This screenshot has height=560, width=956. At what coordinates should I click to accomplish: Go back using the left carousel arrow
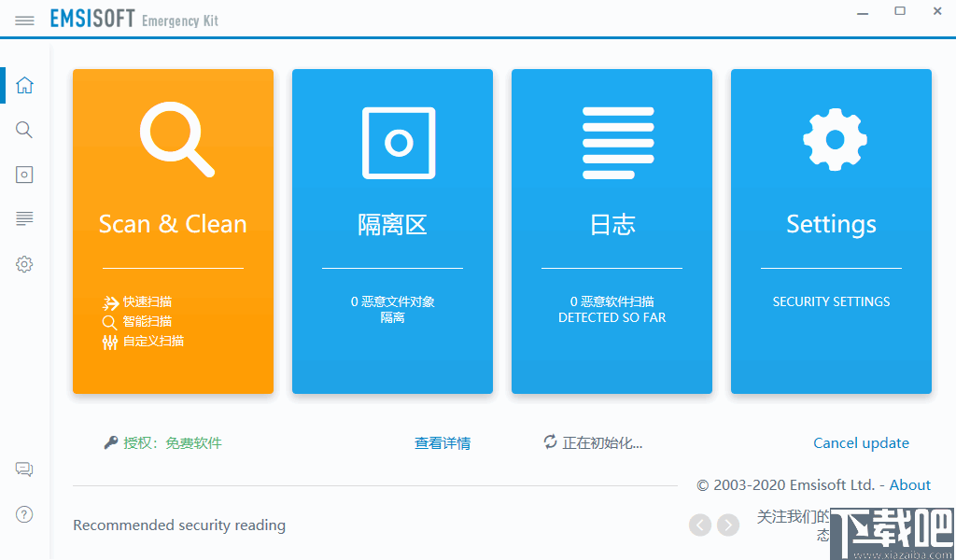point(700,525)
